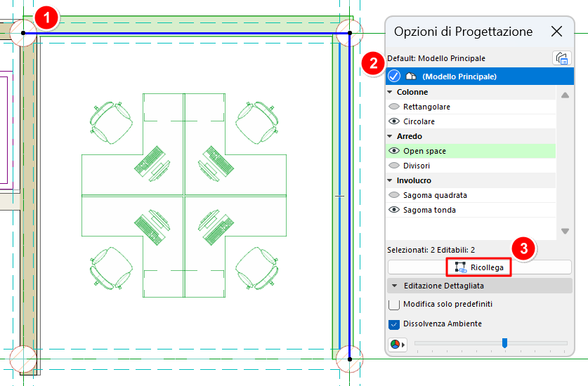Enable Modifica solo predefiniti checkbox
Viewport: 588px width, 386px height.
[x=393, y=305]
